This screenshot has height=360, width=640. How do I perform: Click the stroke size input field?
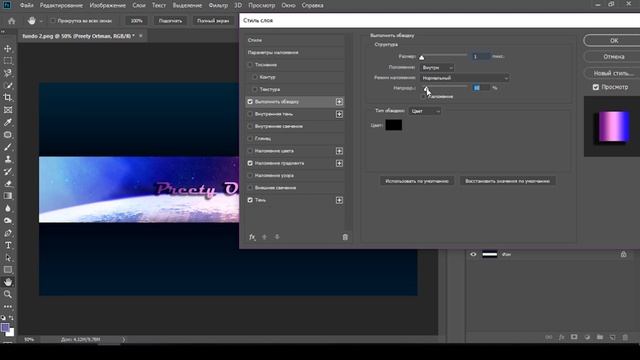[x=481, y=57]
